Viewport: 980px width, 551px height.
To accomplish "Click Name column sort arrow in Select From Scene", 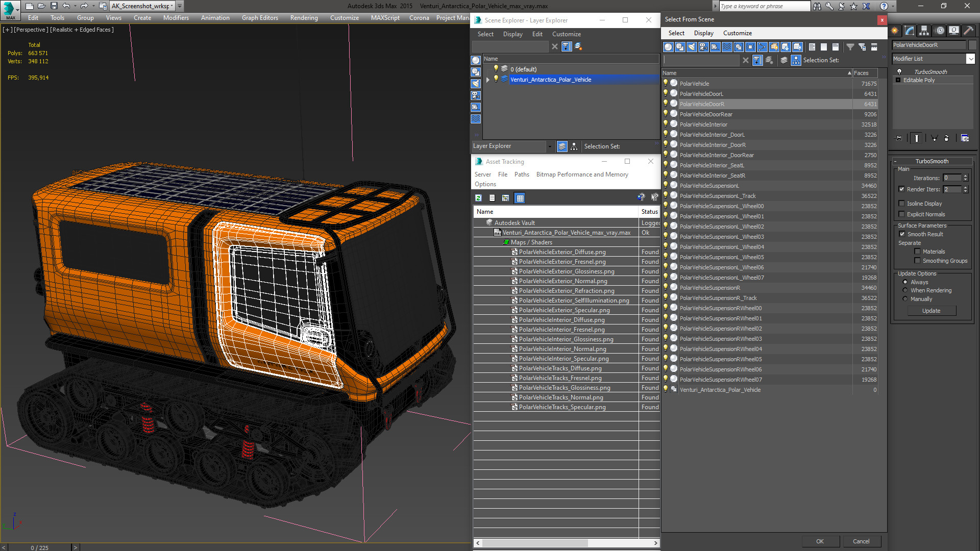I will point(849,73).
